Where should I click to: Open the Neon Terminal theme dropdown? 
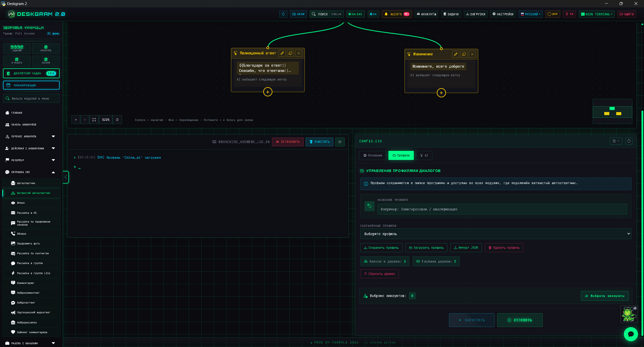[596, 14]
